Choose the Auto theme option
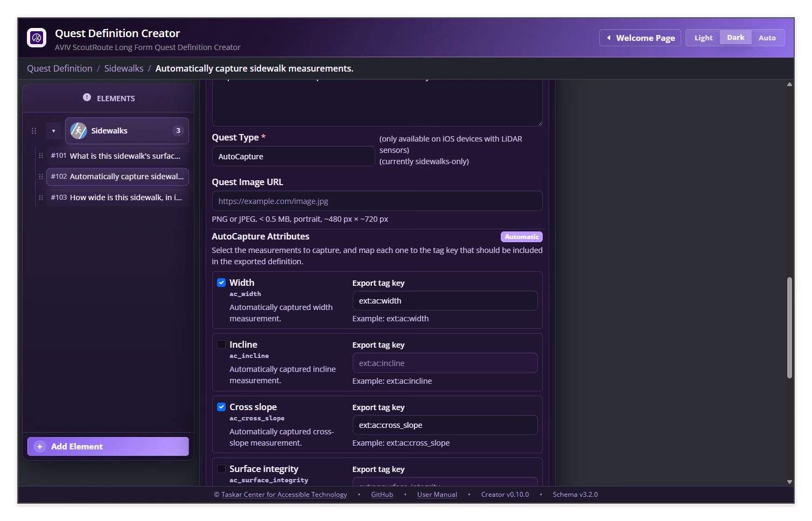The height and width of the screenshot is (521, 812). click(x=767, y=38)
